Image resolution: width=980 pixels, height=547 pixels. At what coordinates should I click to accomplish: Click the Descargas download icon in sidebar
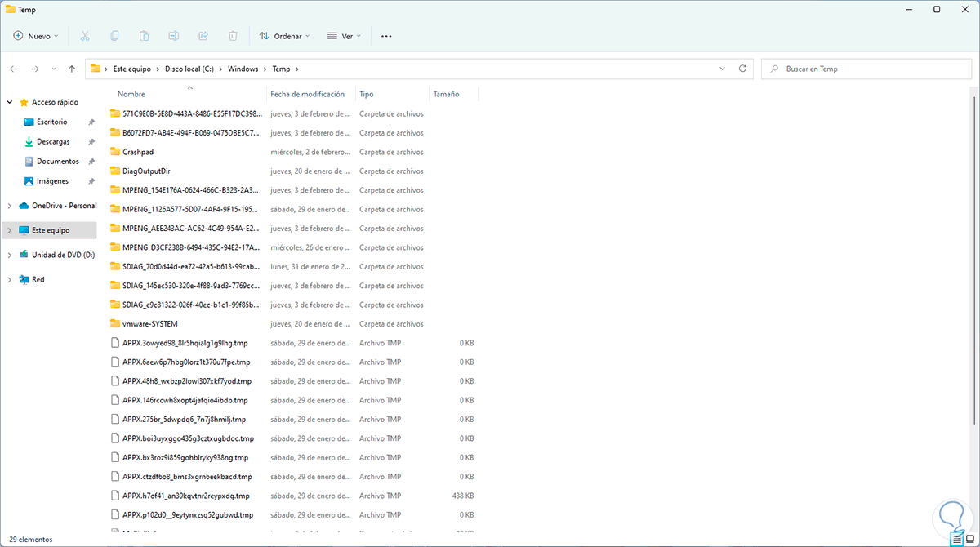(29, 141)
